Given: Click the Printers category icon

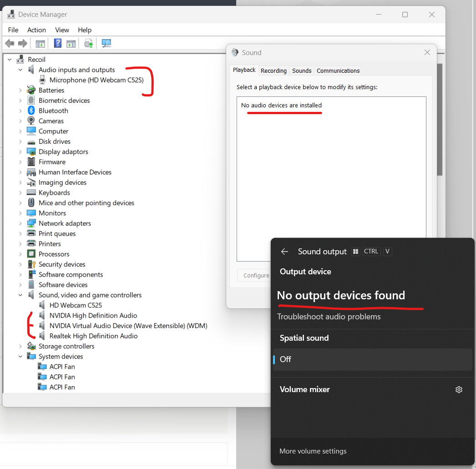Looking at the screenshot, I should coord(31,244).
